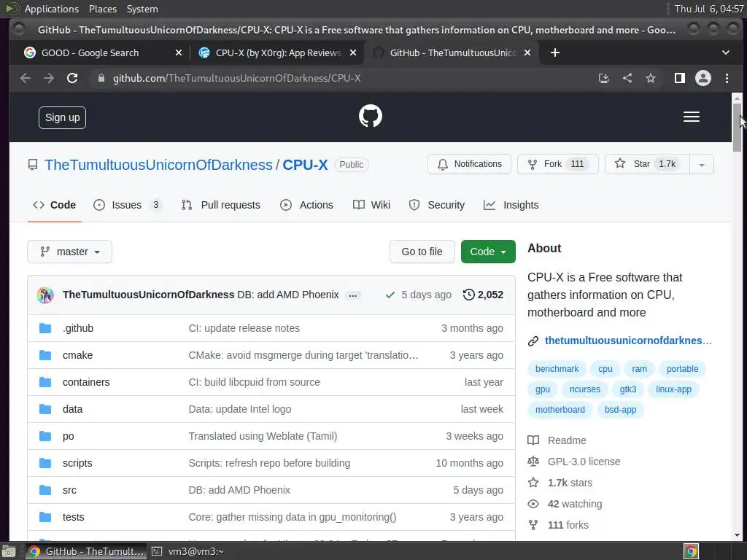
Task: Expand the Star lists dropdown arrow
Action: pos(701,164)
